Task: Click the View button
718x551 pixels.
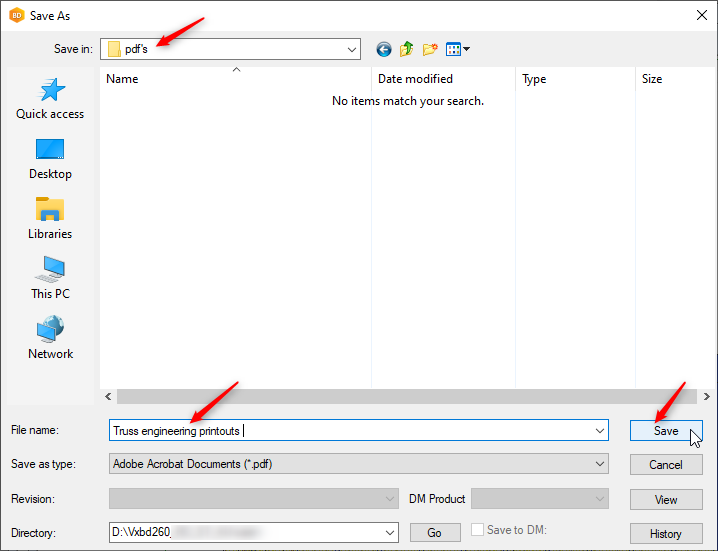Action: click(666, 499)
